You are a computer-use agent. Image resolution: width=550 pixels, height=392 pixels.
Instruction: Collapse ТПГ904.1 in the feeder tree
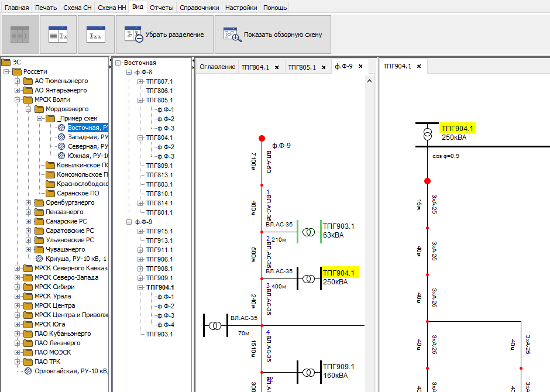(140, 287)
